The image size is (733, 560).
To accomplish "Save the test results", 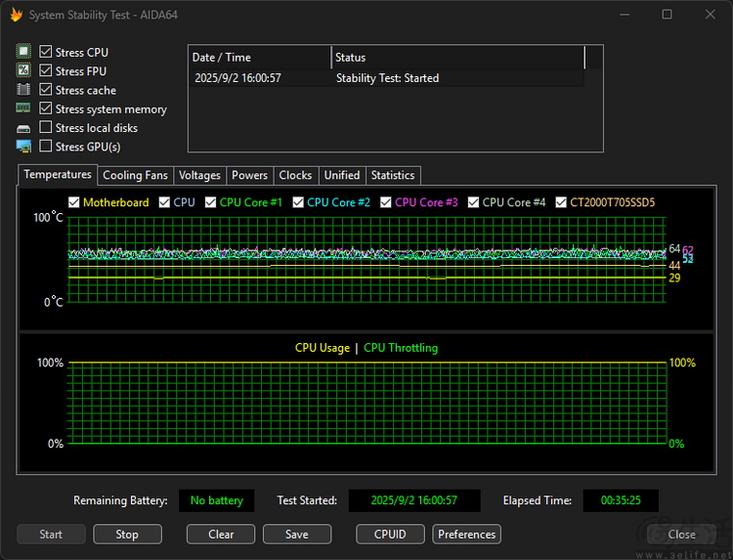I will coord(297,535).
